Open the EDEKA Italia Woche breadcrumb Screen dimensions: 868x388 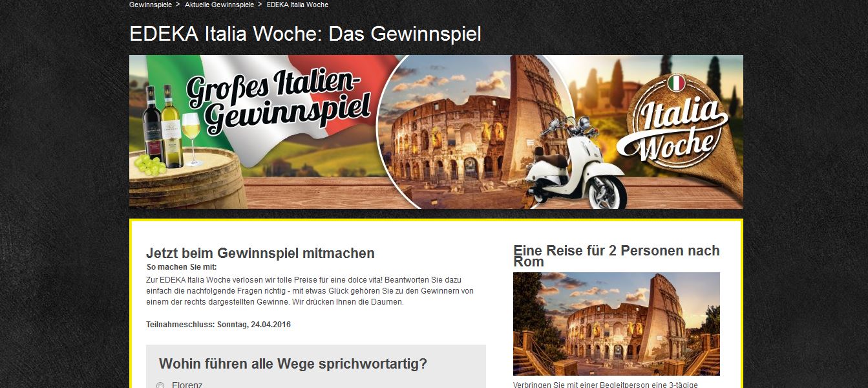pos(297,5)
